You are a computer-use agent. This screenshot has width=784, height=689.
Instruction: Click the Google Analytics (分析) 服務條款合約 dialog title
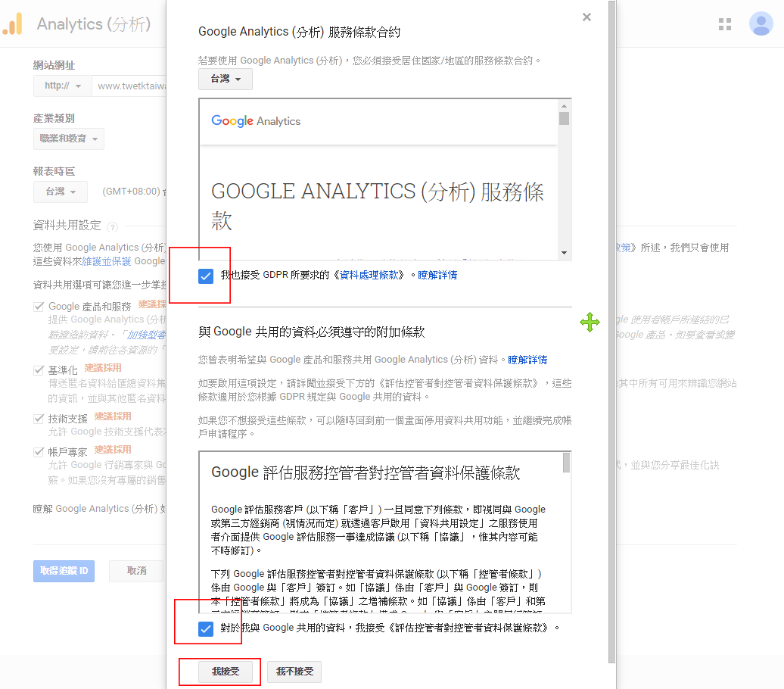300,32
